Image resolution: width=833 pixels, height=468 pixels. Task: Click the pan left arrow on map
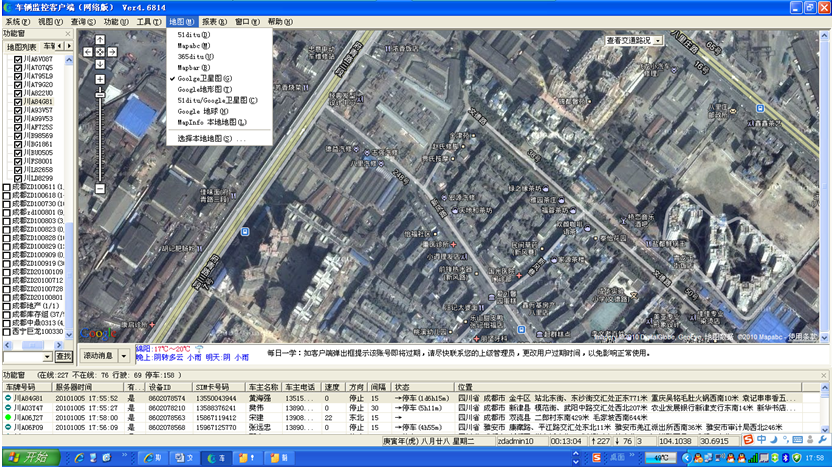[88, 51]
